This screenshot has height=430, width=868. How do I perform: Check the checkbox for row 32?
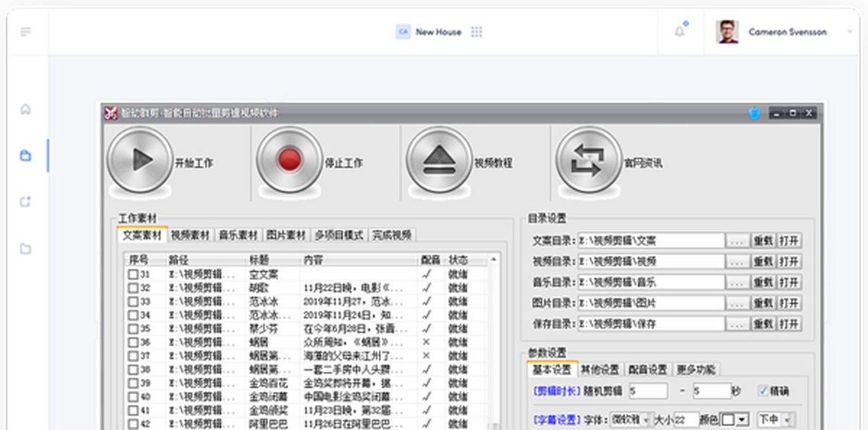[133, 288]
